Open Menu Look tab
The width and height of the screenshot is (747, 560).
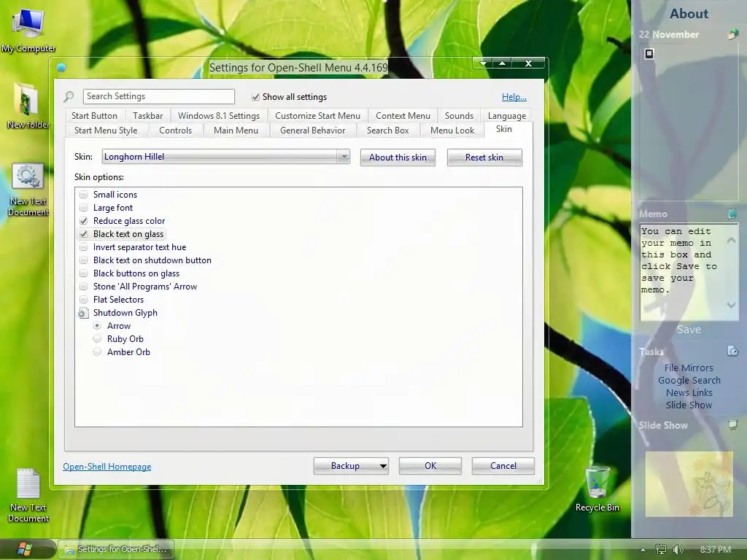(452, 131)
